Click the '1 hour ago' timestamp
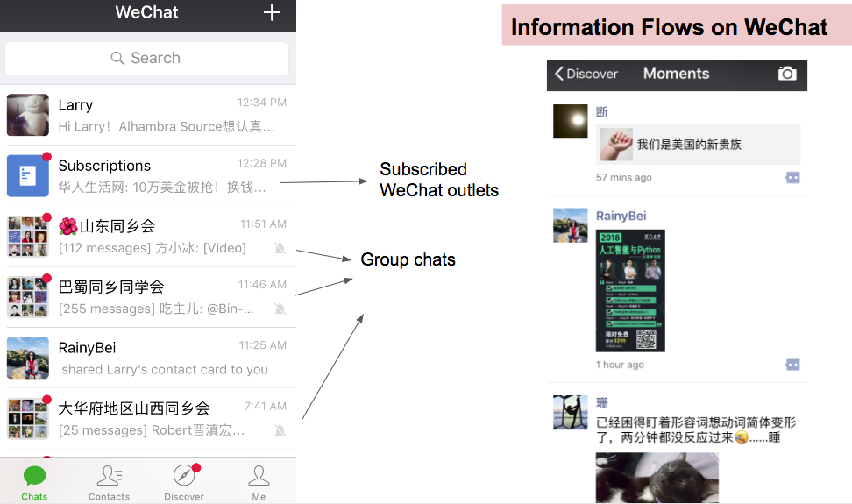The width and height of the screenshot is (852, 504). click(620, 365)
